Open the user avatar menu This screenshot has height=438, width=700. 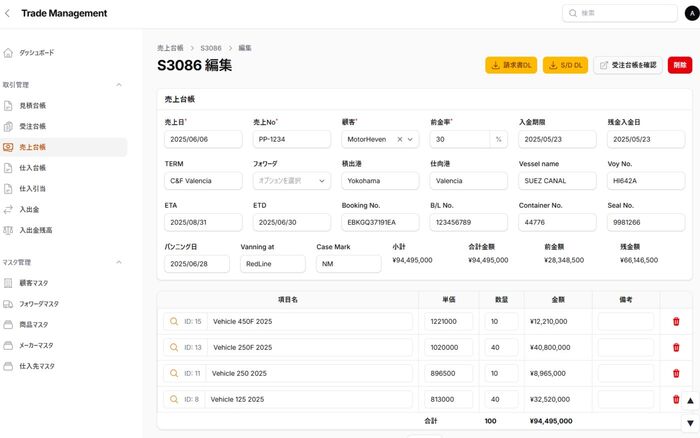(692, 13)
